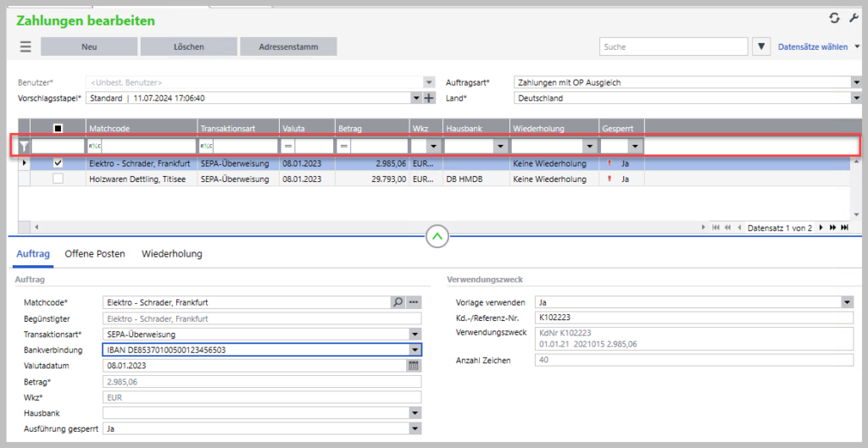The height and width of the screenshot is (448, 868).
Task: Expand the Land dropdown showing Deutschland
Action: (x=855, y=98)
